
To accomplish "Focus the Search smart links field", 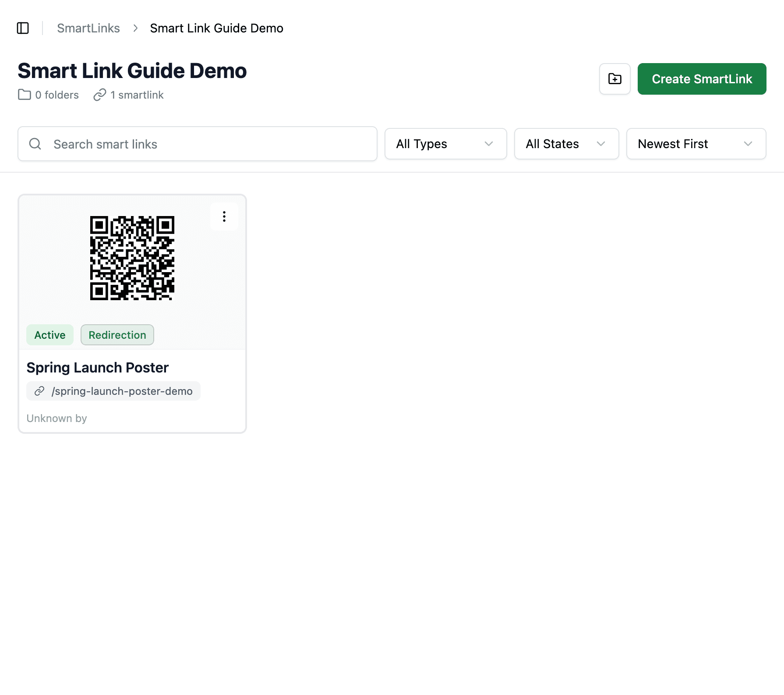I will [x=198, y=144].
